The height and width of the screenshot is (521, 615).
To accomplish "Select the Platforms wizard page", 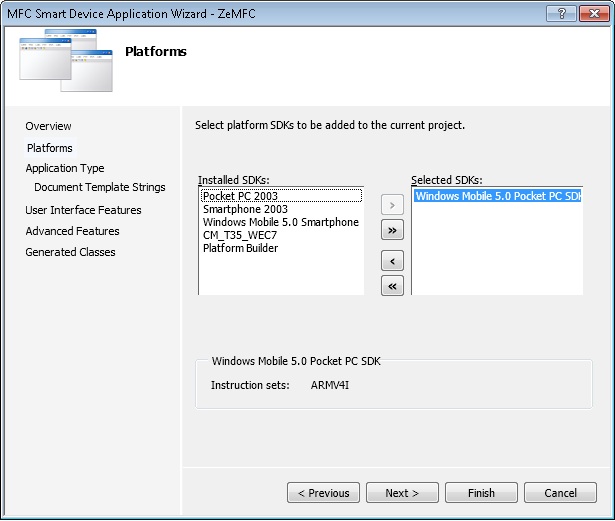I will click(x=50, y=148).
